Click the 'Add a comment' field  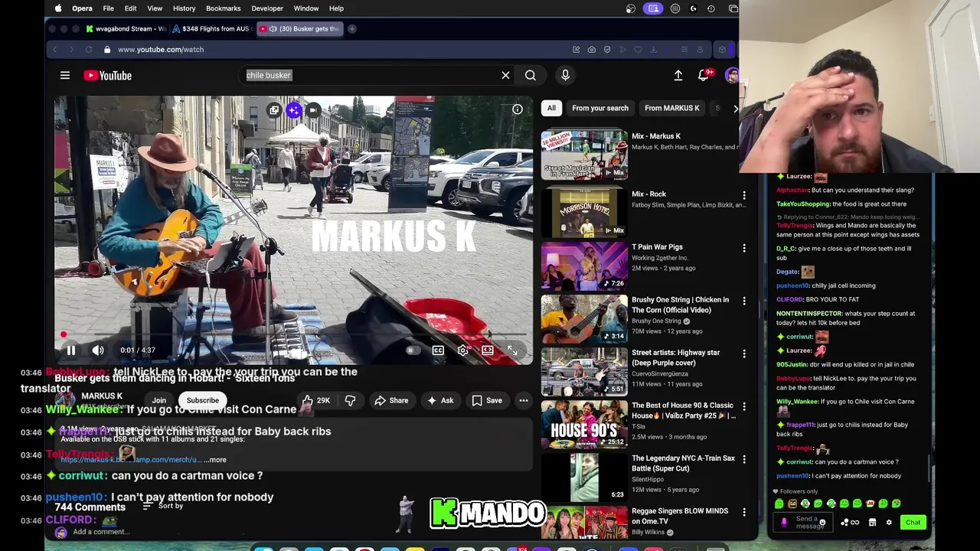tap(101, 532)
